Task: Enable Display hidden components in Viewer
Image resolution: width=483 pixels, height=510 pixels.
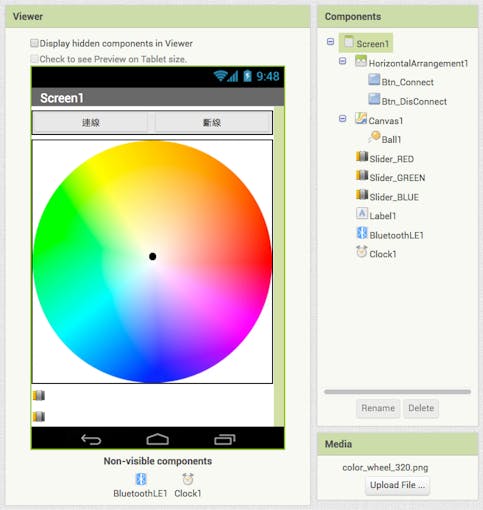Action: point(34,43)
